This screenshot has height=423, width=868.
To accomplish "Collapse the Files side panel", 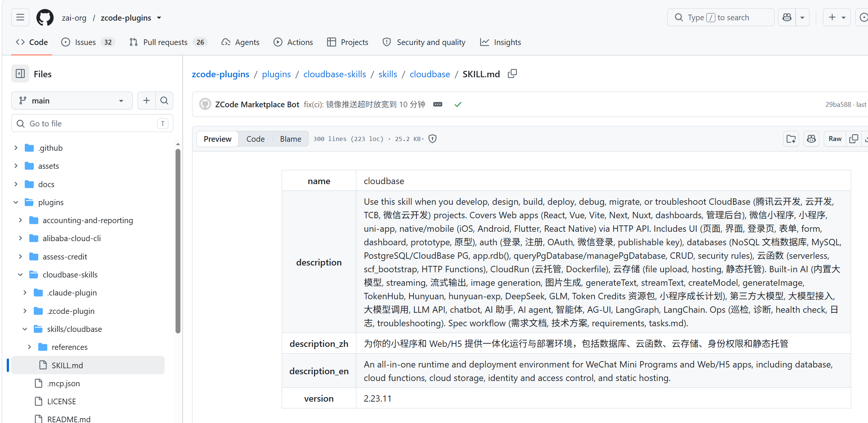I will coord(20,74).
